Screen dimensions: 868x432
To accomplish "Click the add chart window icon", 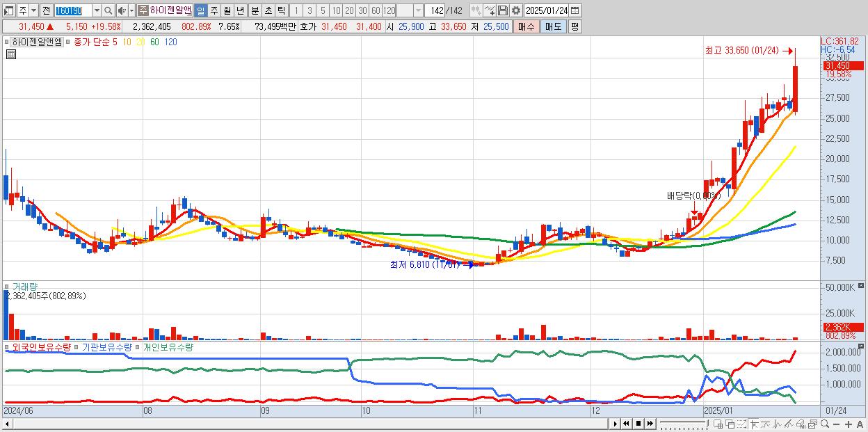I will [x=718, y=424].
